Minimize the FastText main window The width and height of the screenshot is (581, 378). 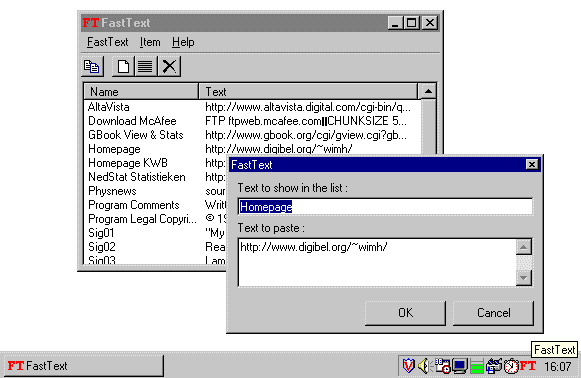395,23
